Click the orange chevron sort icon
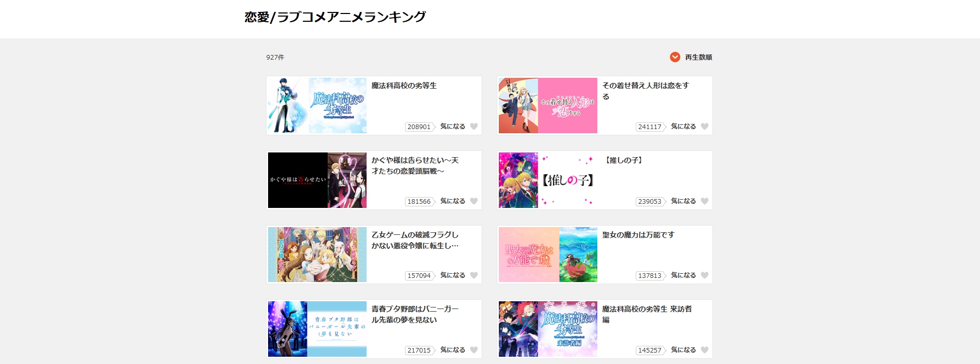This screenshot has height=364, width=980. pyautogui.click(x=675, y=57)
